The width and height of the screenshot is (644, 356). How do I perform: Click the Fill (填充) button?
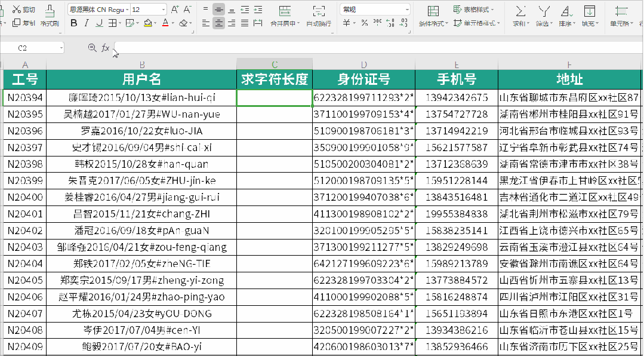(590, 16)
